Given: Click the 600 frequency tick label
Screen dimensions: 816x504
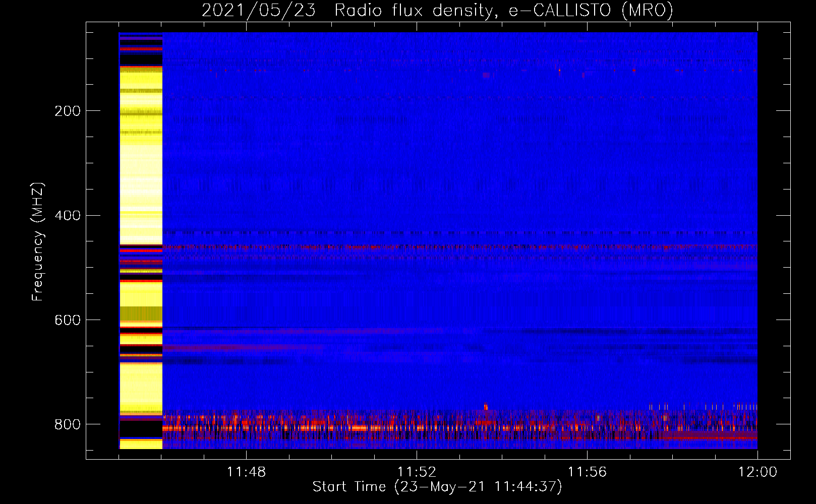Looking at the screenshot, I should click(x=67, y=321).
